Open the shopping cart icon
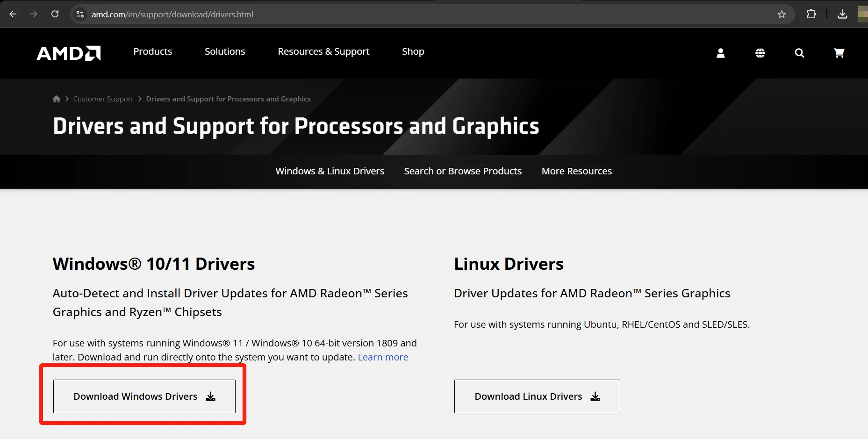 coord(839,53)
